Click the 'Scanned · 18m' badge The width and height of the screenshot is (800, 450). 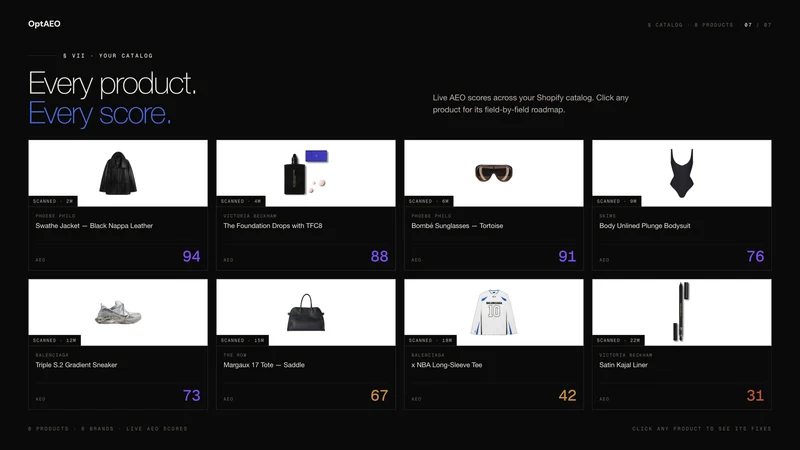(x=431, y=340)
